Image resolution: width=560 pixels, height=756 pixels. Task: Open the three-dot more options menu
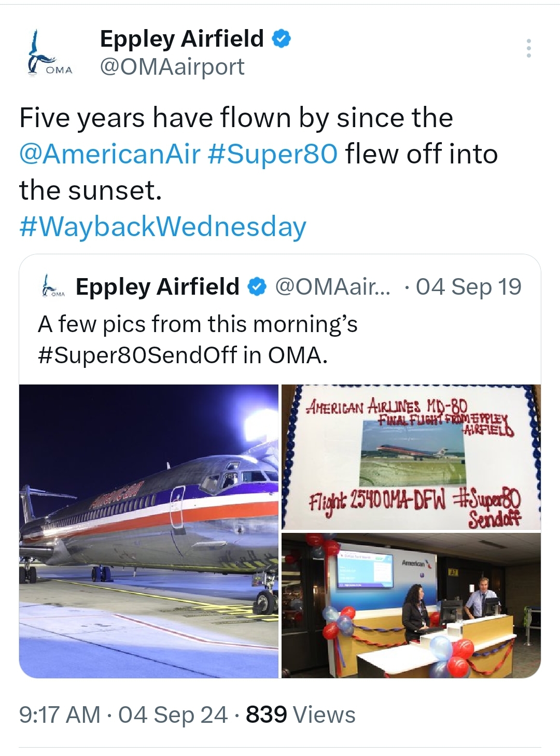(x=528, y=48)
